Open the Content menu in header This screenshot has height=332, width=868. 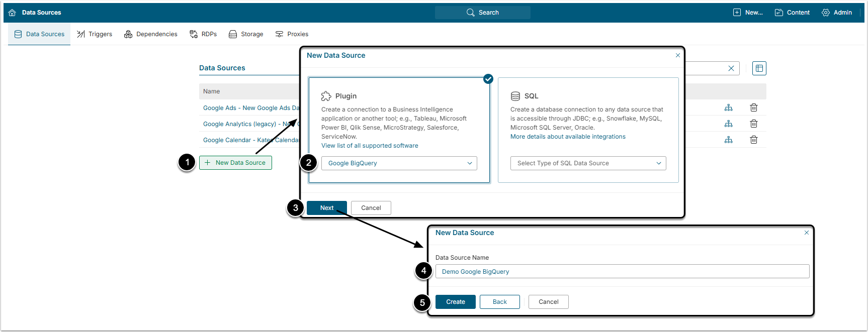[x=792, y=13]
